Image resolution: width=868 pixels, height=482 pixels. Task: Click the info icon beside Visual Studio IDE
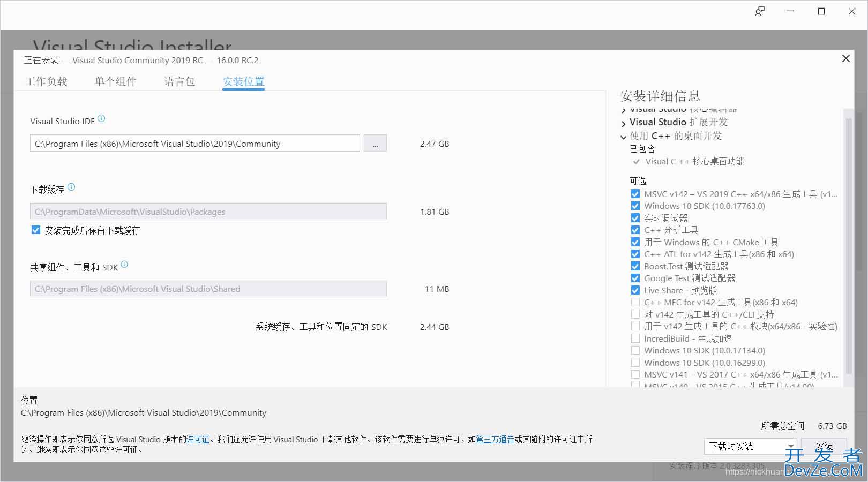(x=101, y=119)
